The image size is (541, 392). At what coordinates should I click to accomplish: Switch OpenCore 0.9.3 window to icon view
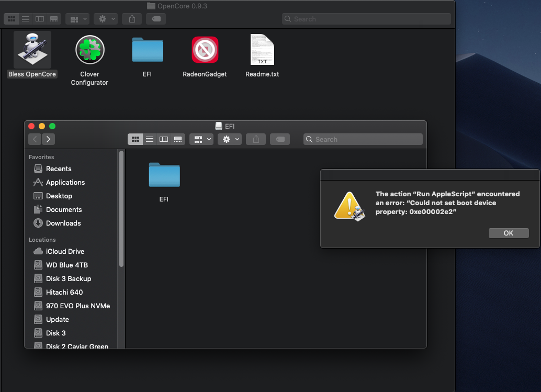click(x=12, y=19)
